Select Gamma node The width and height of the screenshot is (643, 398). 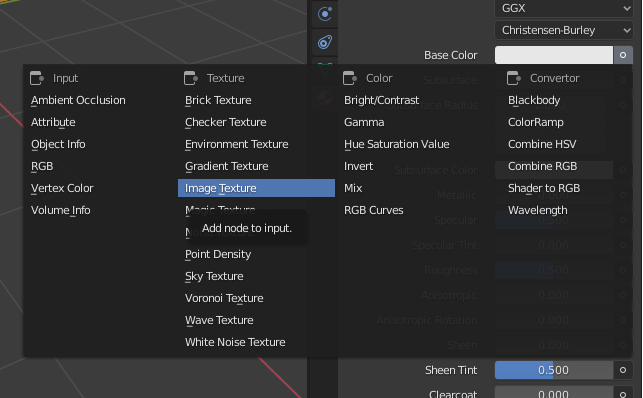pos(364,122)
